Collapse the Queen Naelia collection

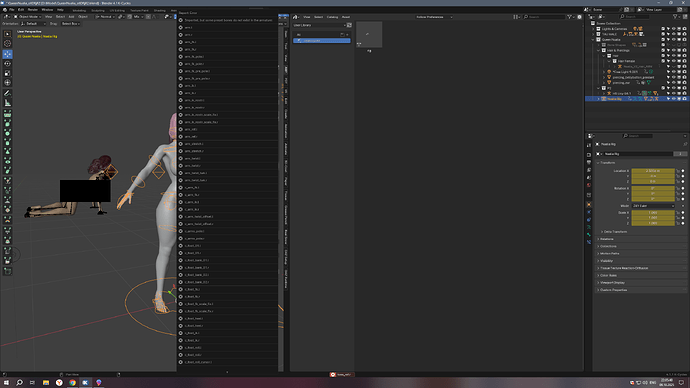(593, 40)
